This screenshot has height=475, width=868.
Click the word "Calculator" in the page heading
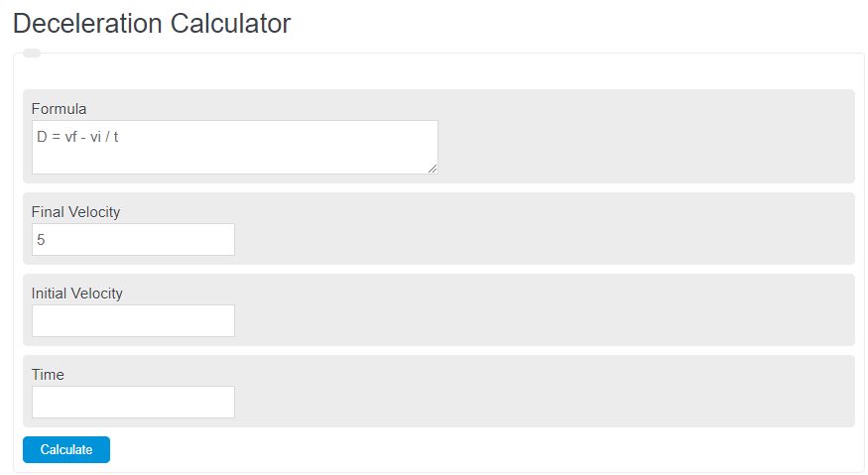pyautogui.click(x=232, y=24)
